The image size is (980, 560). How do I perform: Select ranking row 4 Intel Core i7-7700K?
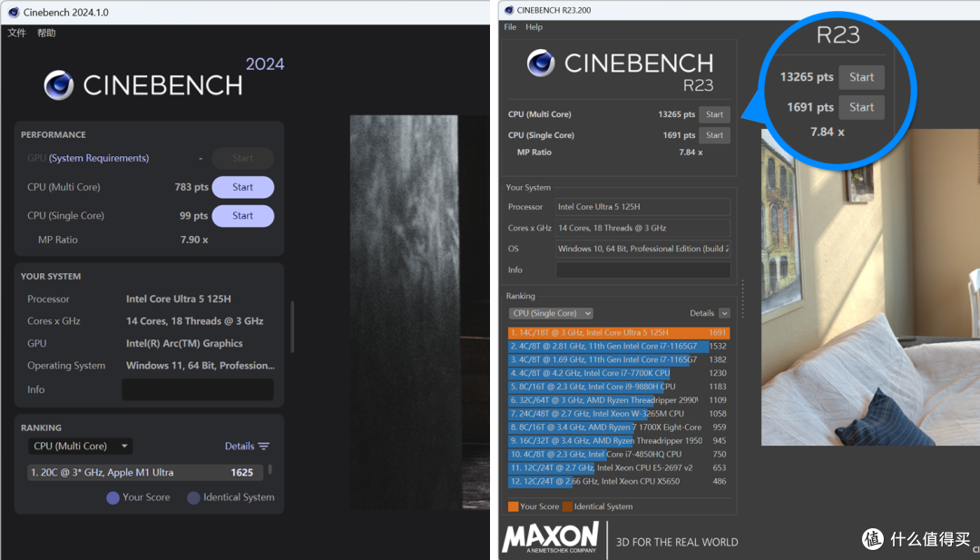point(619,373)
